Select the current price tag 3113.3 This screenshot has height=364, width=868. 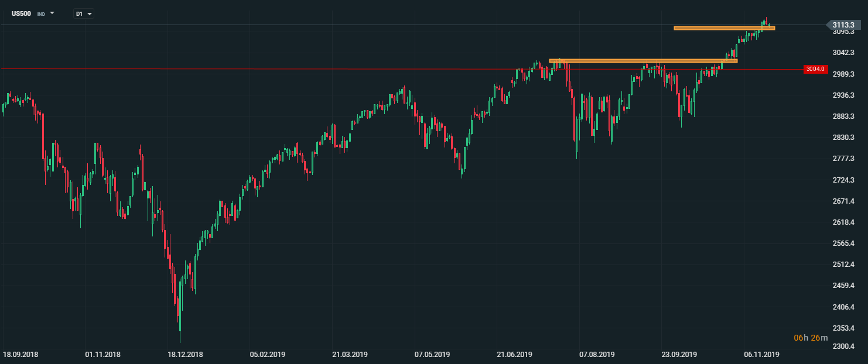click(x=843, y=25)
